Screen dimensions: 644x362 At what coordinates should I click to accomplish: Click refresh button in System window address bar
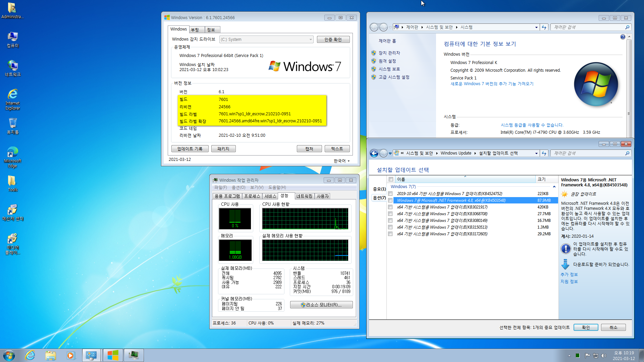click(x=544, y=27)
